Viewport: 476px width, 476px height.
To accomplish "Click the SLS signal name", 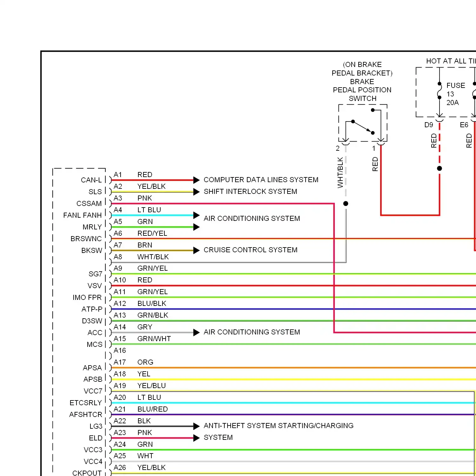I will 95,192.
